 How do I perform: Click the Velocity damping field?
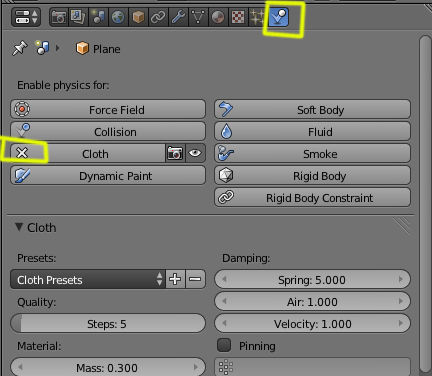[312, 323]
